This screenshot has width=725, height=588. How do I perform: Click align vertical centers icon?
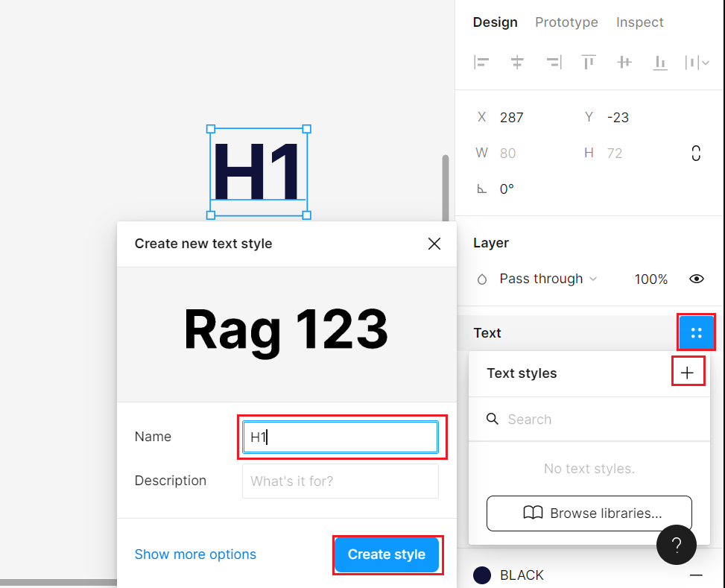[624, 63]
